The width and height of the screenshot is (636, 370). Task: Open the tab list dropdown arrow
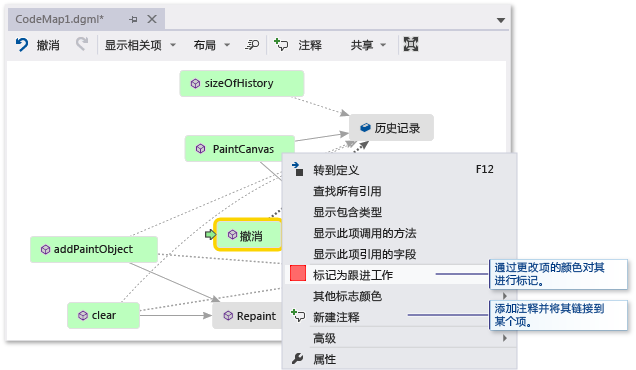coord(501,20)
